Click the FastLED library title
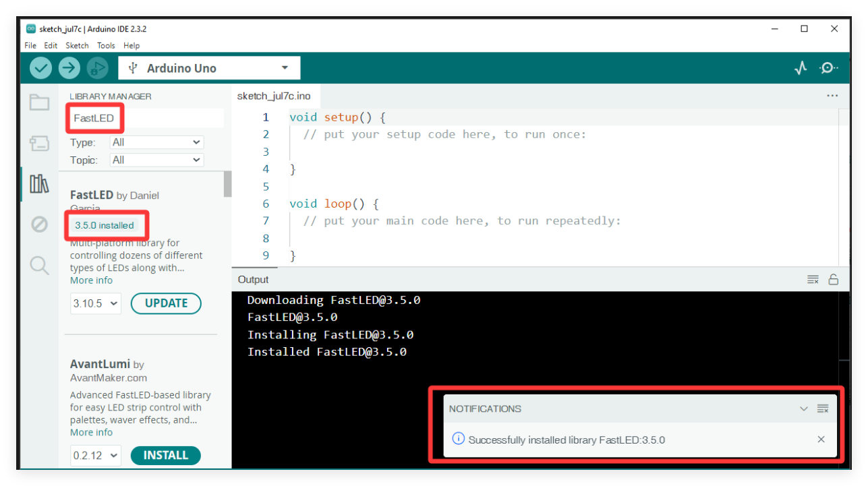868x486 pixels. click(92, 195)
